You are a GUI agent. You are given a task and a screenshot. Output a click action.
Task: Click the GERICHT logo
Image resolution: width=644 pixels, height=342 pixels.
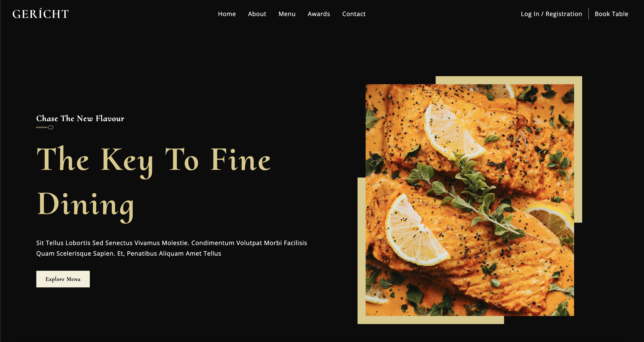[x=40, y=14]
